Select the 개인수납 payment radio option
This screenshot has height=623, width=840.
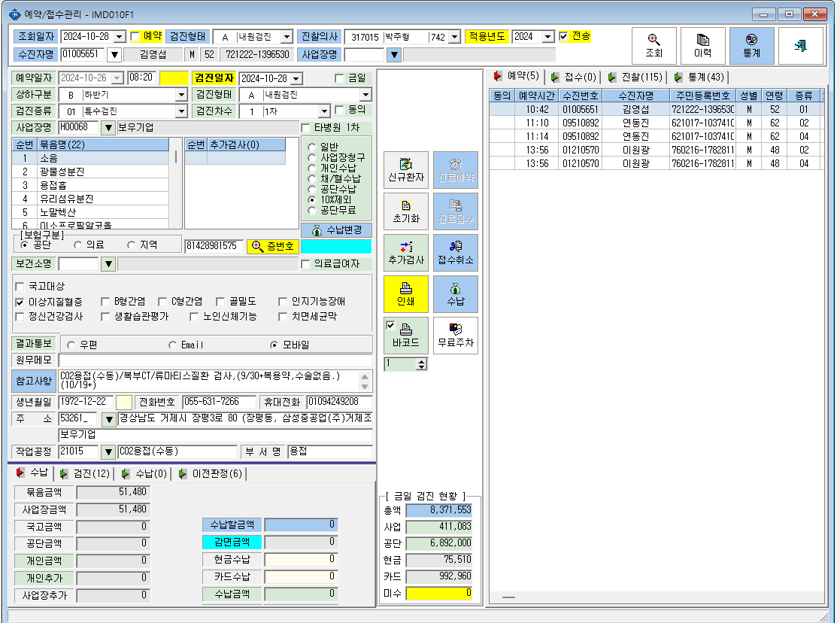coord(312,168)
